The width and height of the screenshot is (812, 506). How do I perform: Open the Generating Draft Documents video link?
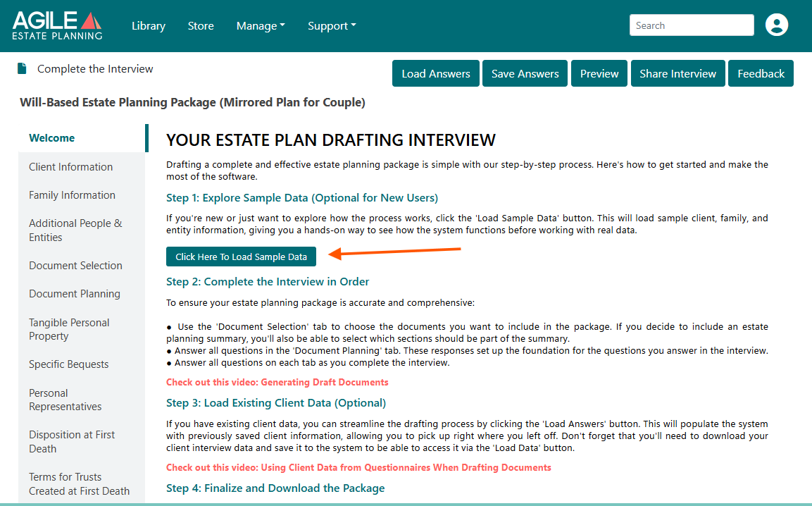[277, 382]
